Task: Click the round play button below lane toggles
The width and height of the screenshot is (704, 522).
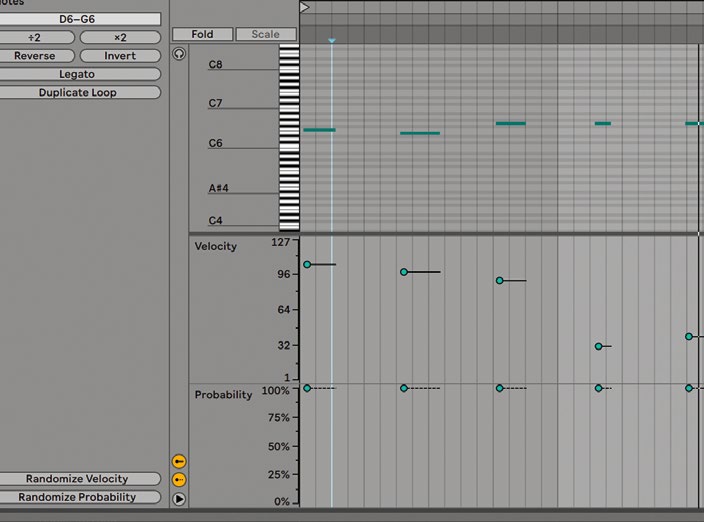Action: tap(179, 499)
